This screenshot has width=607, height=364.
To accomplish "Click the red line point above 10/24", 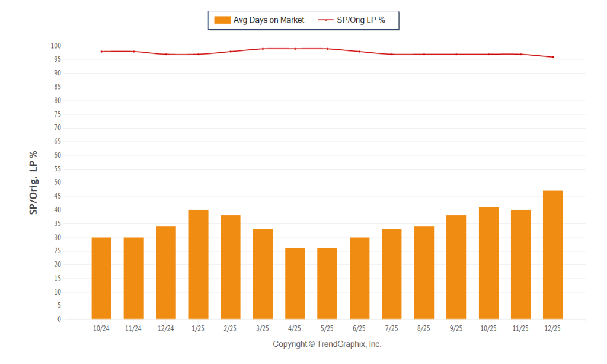I will [x=101, y=52].
